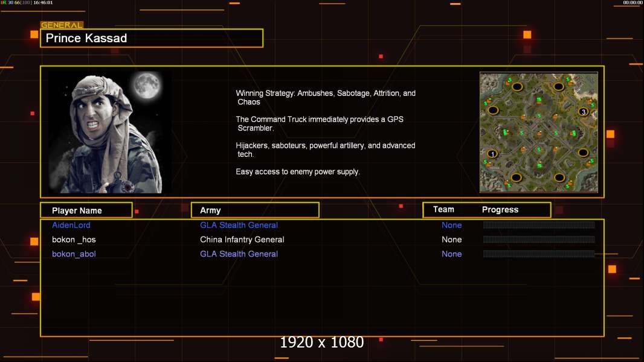The width and height of the screenshot is (644, 362).
Task: Click the Team column header label
Action: [443, 209]
